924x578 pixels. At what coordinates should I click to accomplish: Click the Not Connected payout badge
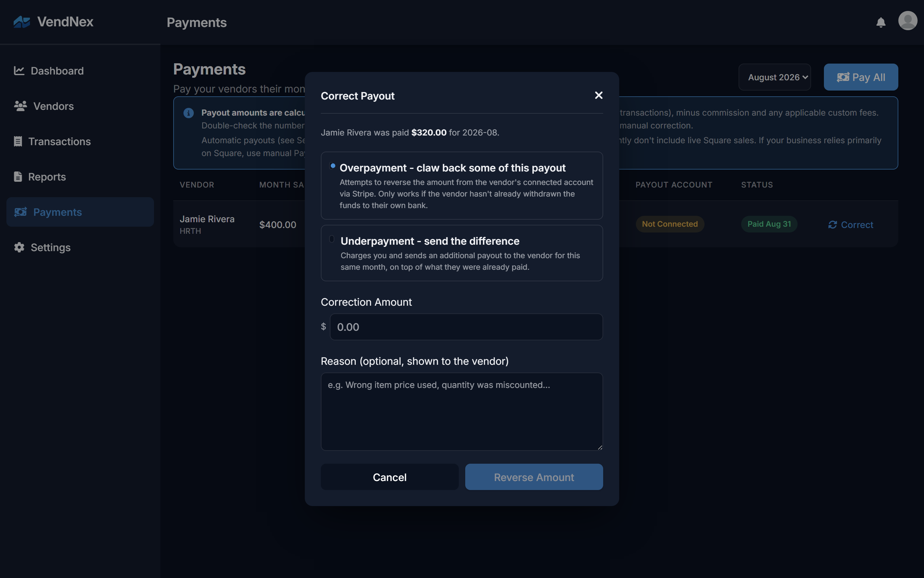tap(670, 224)
